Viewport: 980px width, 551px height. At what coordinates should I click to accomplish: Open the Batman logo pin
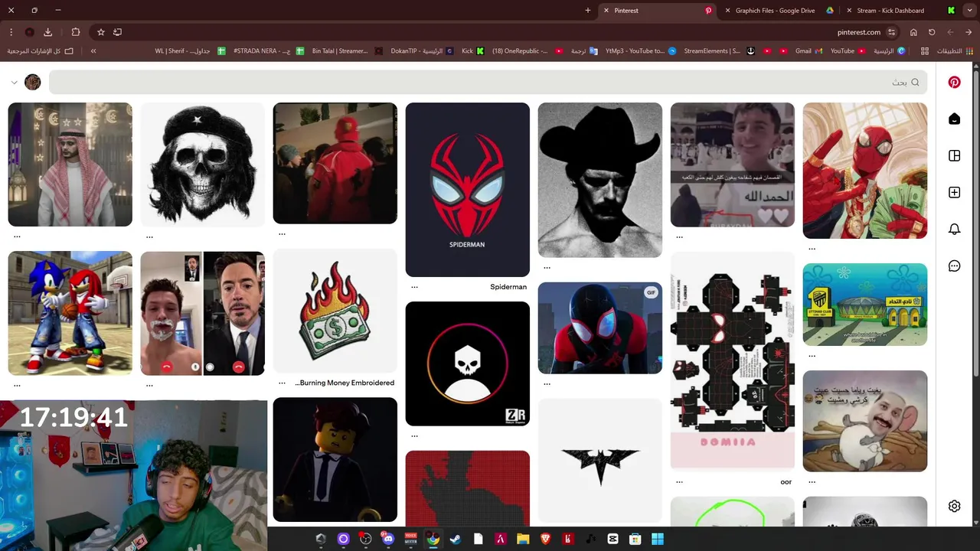coord(599,460)
